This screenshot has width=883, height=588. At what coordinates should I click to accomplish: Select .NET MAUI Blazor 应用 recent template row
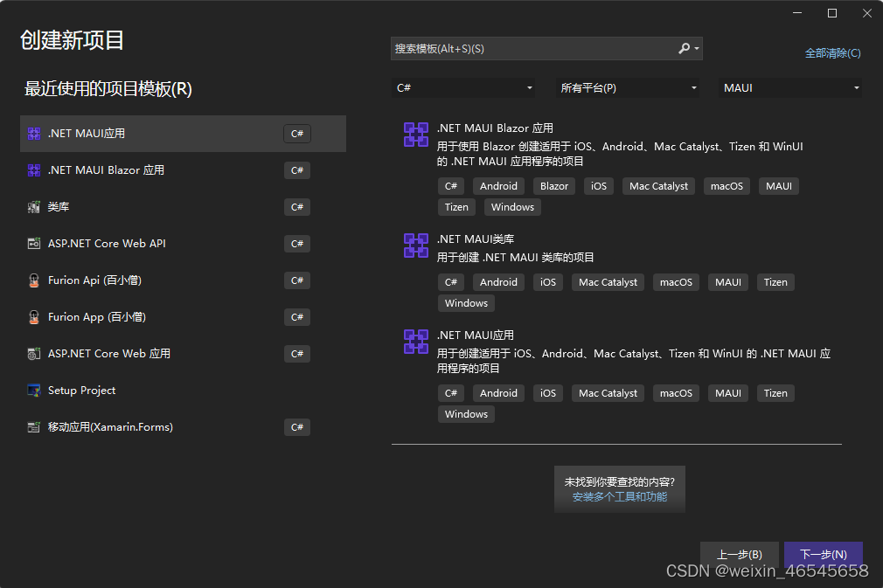[183, 169]
